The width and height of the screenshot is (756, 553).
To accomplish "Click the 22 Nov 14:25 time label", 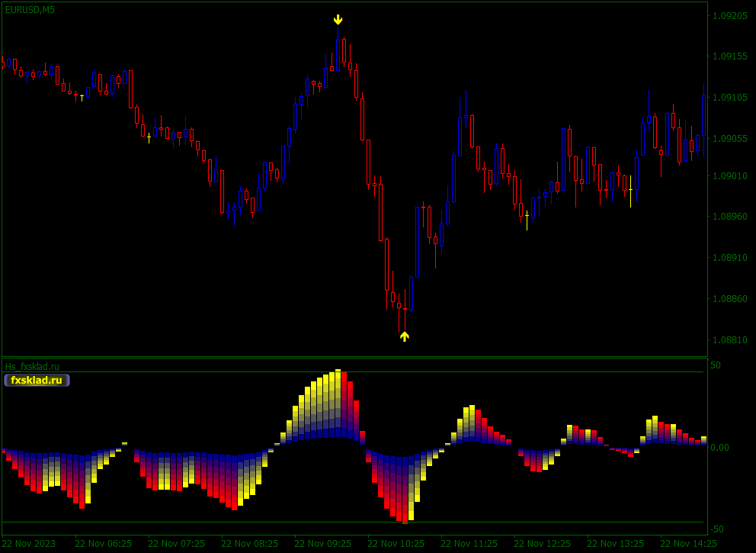I will click(688, 543).
